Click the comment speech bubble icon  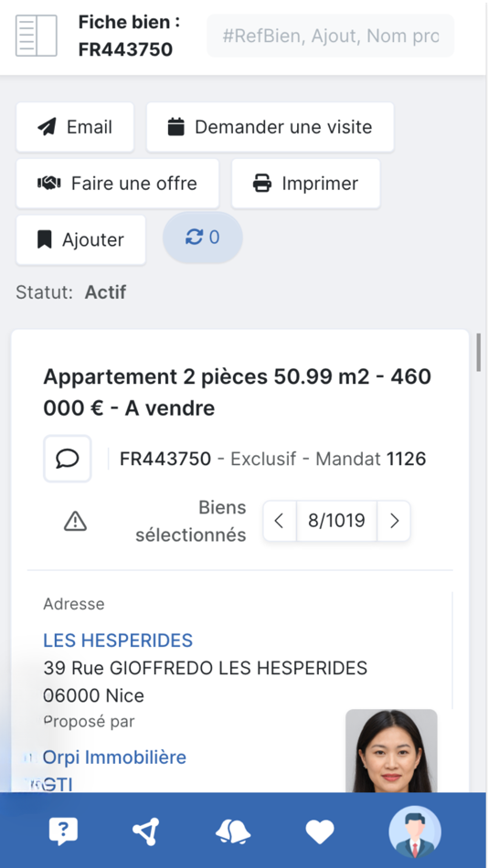point(68,459)
